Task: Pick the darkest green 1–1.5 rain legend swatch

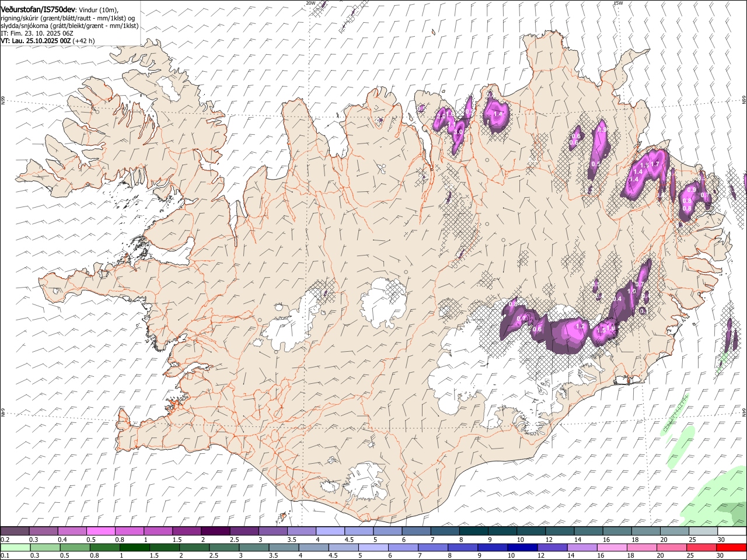Action: pos(134,547)
